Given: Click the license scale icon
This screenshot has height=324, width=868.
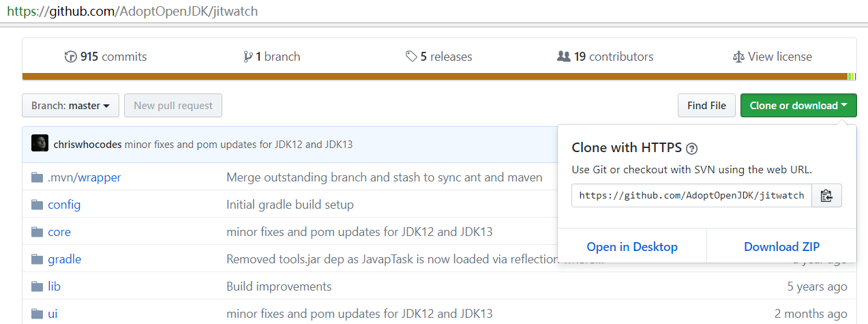Looking at the screenshot, I should point(738,57).
